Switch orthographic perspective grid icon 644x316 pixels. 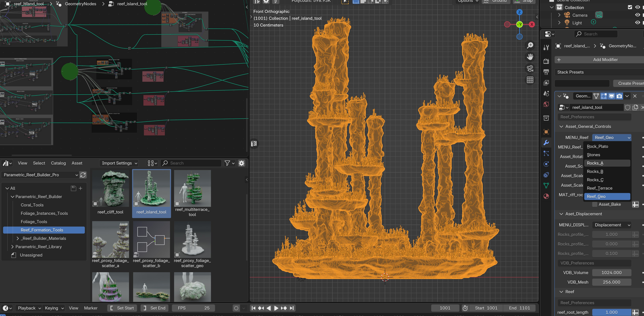pyautogui.click(x=530, y=80)
